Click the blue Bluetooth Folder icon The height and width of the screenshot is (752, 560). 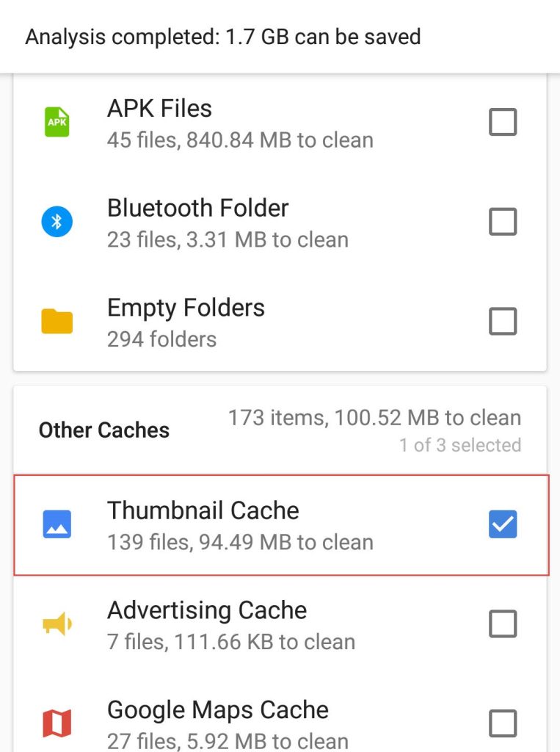click(57, 221)
